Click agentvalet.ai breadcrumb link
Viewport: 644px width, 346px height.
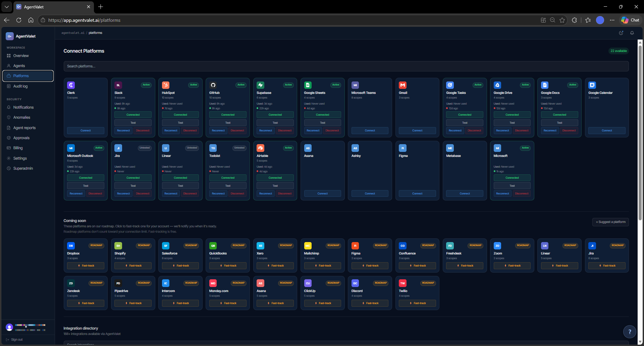(x=73, y=33)
